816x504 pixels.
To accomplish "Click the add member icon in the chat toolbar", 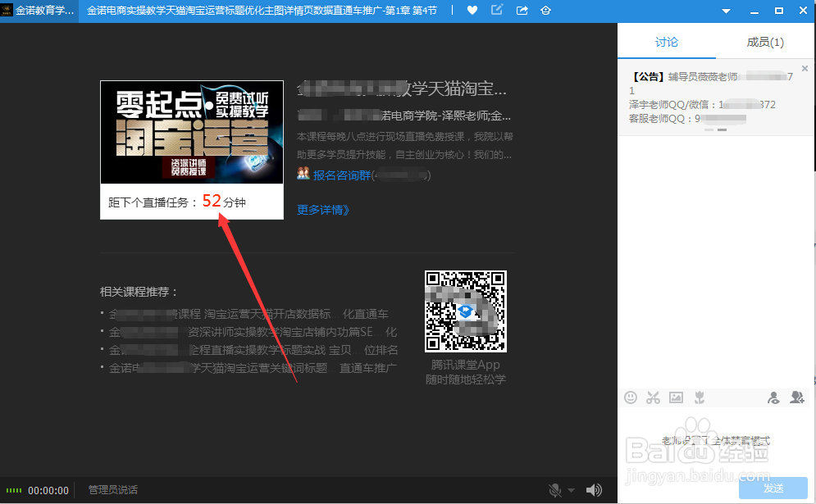I will tap(797, 397).
